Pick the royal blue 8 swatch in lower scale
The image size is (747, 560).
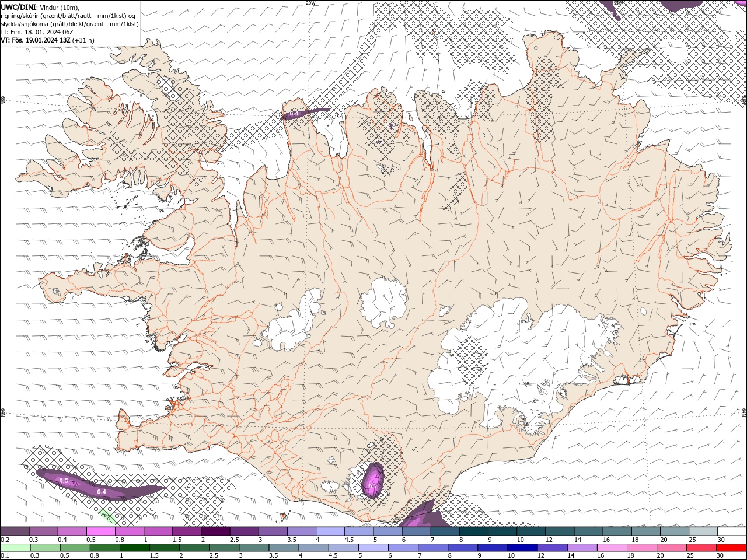(463, 548)
